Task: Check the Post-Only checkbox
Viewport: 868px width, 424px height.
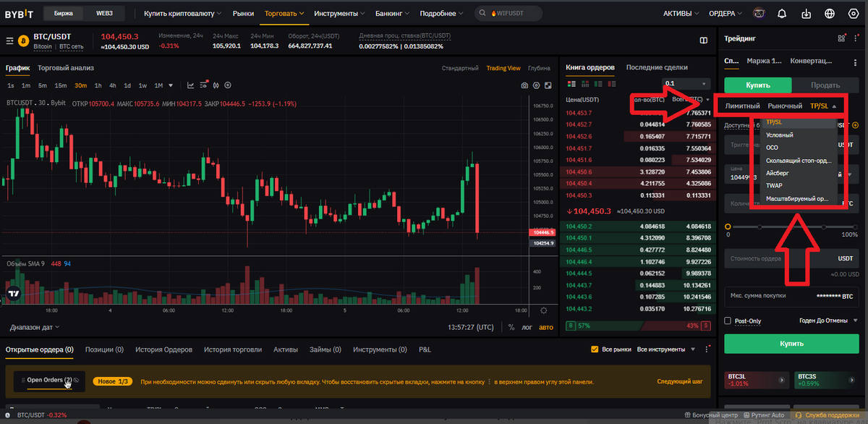Action: [728, 321]
